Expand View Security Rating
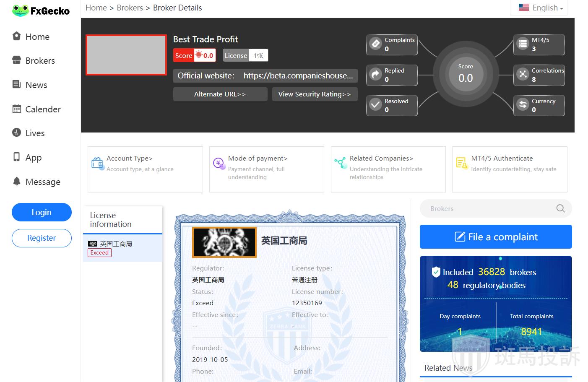 tap(315, 94)
